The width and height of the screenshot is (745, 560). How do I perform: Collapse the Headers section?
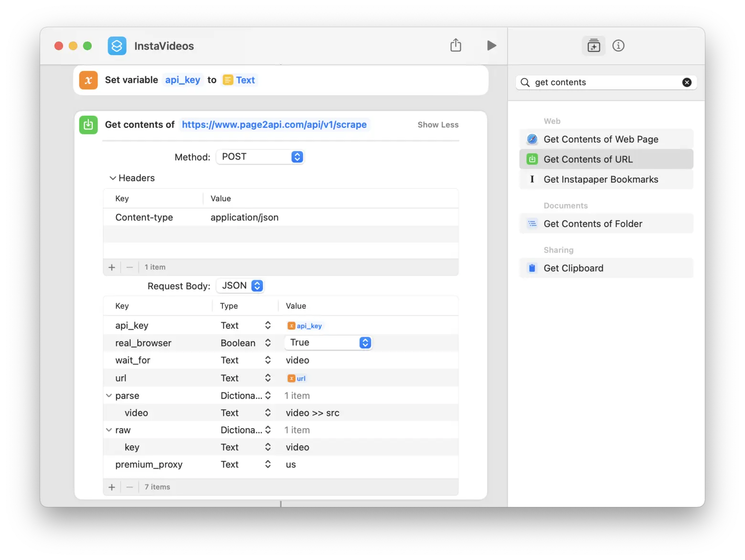point(113,178)
